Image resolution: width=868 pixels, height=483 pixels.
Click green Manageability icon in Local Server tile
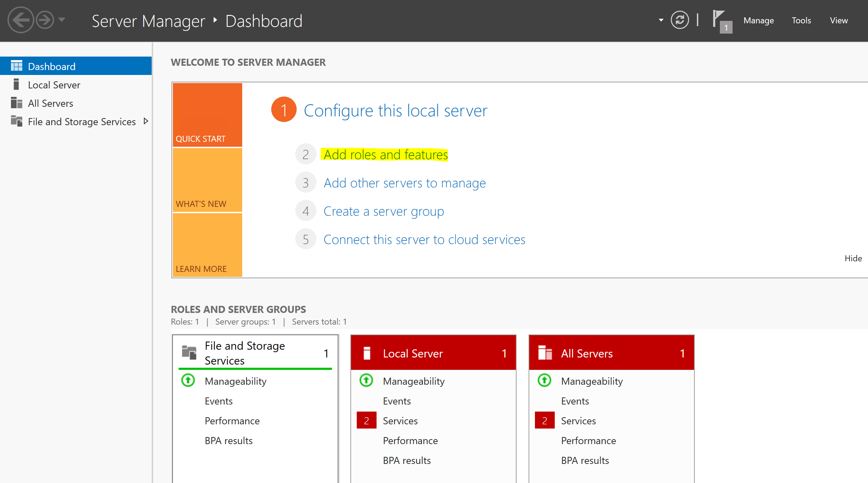tap(366, 380)
